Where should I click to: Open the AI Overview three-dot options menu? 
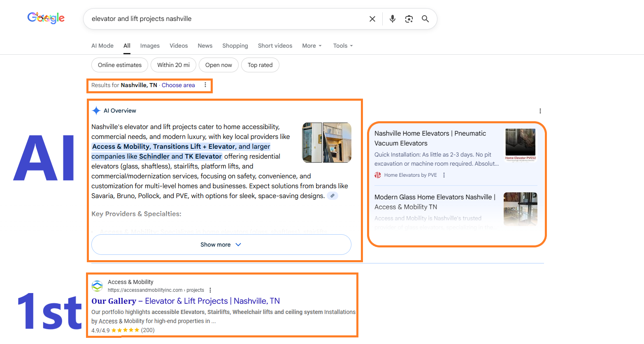[540, 111]
